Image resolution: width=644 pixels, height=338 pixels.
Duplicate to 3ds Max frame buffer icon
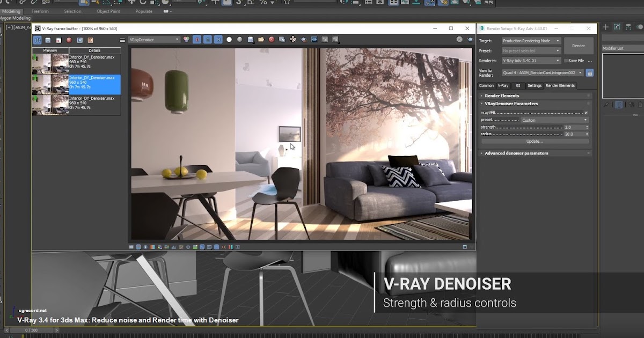[282, 40]
